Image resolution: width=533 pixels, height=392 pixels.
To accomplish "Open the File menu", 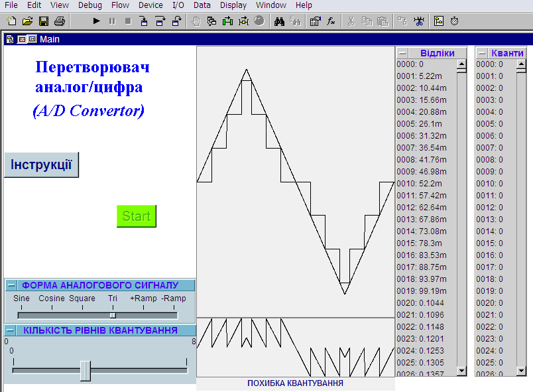I will click(x=11, y=5).
